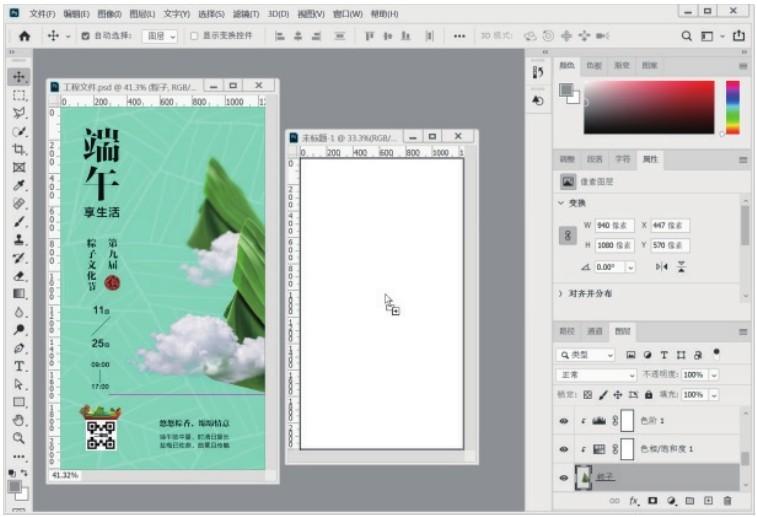Screen dimensions: 757x517
Task: Select the Eyedropper tool
Action: [x=19, y=186]
